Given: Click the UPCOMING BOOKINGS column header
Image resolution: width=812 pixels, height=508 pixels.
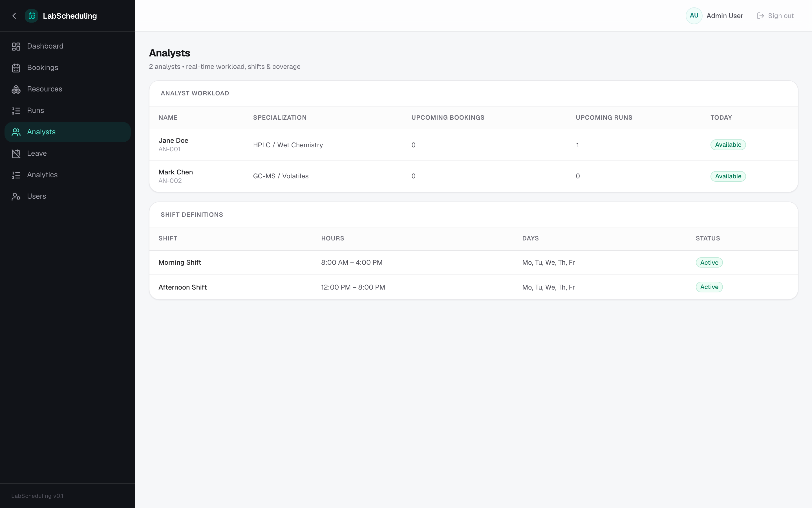Looking at the screenshot, I should coord(448,118).
